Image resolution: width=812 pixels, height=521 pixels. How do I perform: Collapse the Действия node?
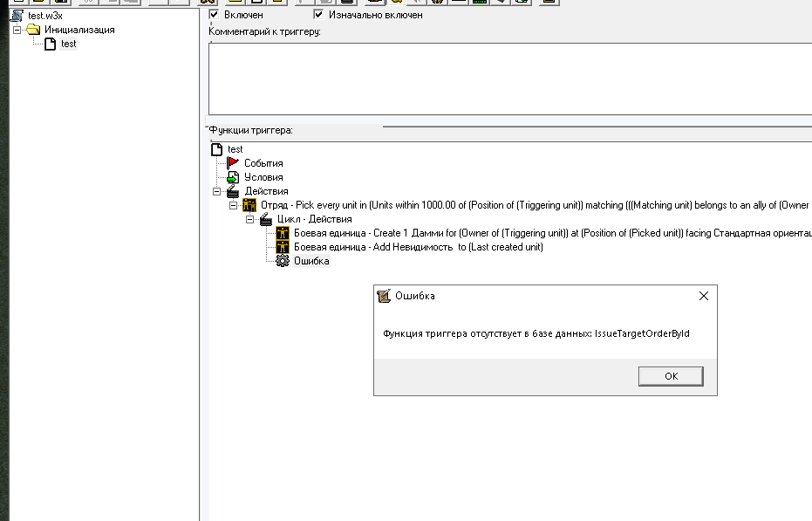pos(217,191)
